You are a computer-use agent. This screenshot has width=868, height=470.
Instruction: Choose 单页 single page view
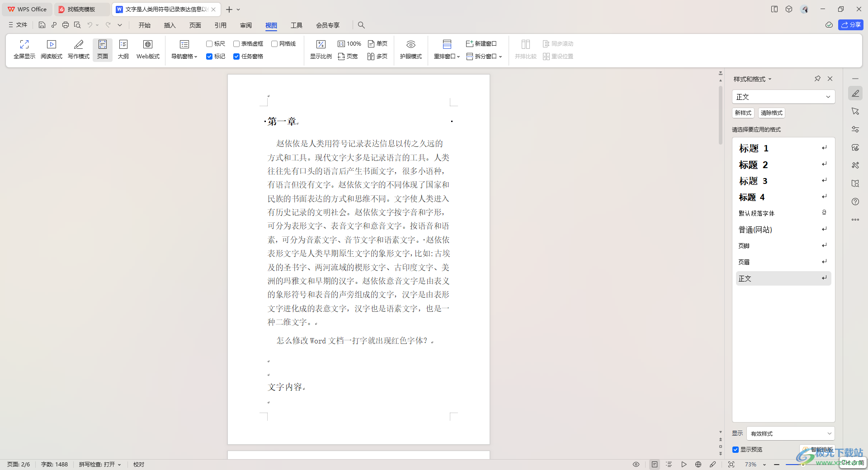click(x=377, y=44)
